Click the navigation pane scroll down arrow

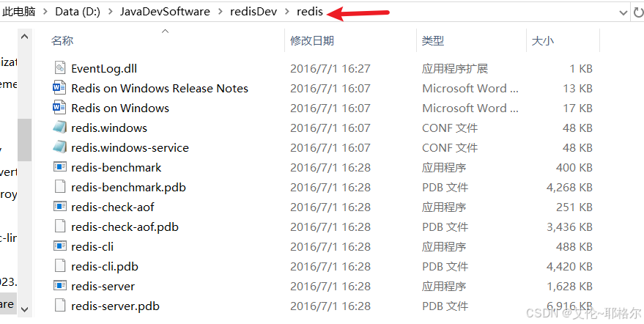coord(24,309)
